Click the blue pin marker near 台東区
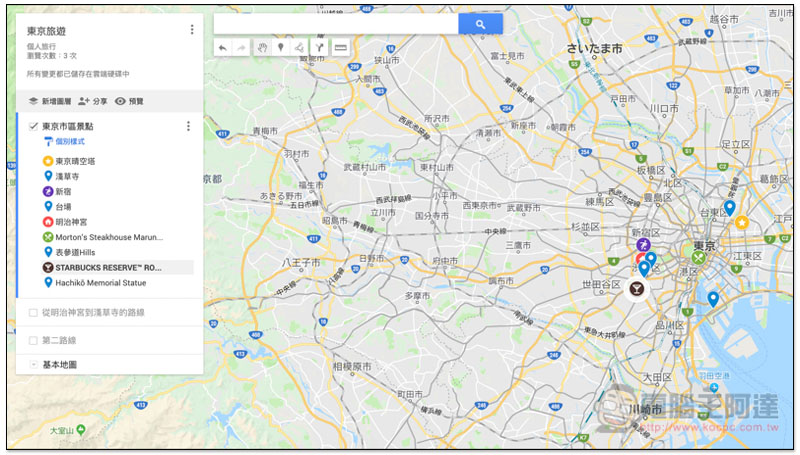The image size is (800, 455). coord(730,208)
